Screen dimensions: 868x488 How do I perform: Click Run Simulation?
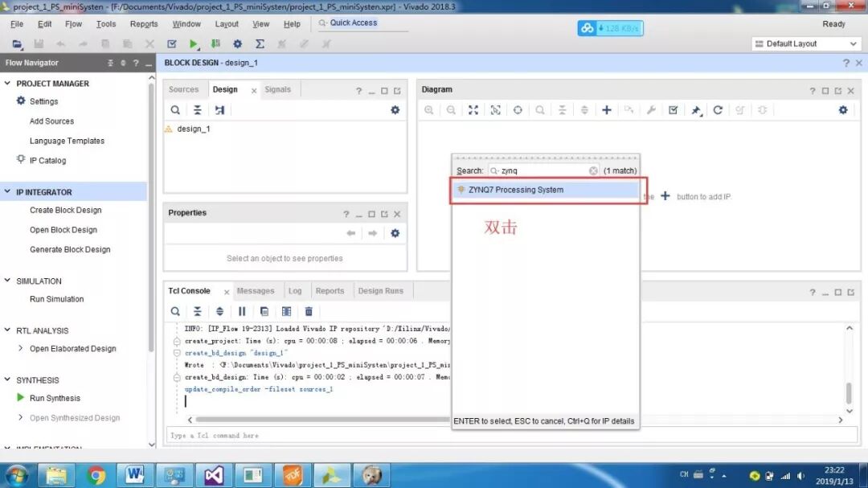coord(56,298)
